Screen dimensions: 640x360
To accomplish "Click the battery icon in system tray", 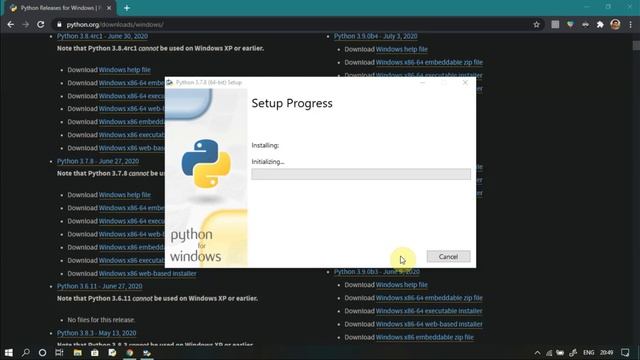I will tap(560, 353).
